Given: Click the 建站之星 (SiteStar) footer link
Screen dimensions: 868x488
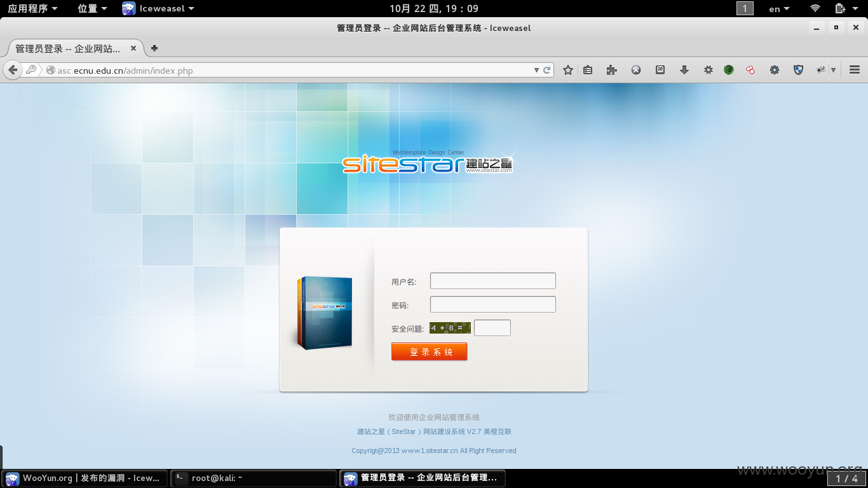Looking at the screenshot, I should (434, 431).
